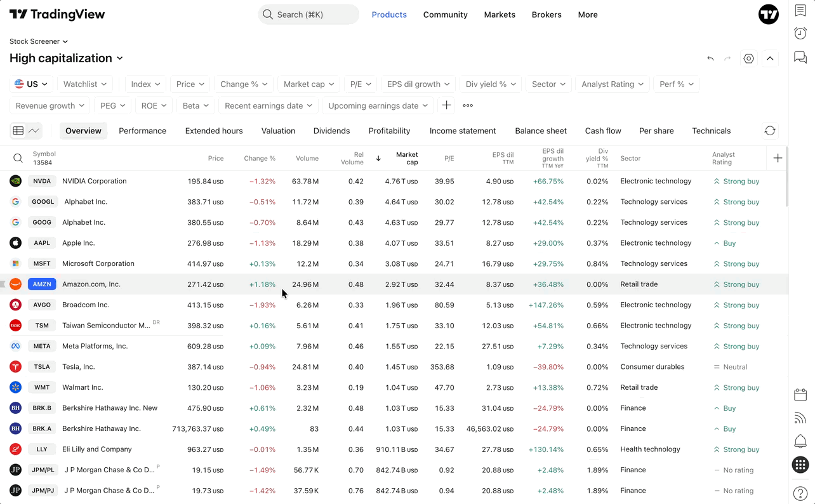Viewport: 815px width, 504px height.
Task: Click the Search field in top bar
Action: 308,15
